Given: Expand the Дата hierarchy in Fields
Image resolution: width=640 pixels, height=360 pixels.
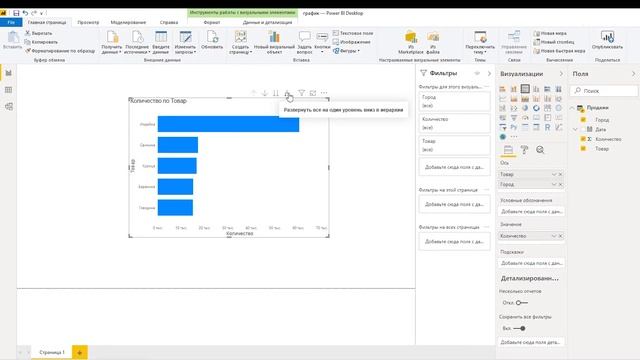Looking at the screenshot, I should point(576,129).
